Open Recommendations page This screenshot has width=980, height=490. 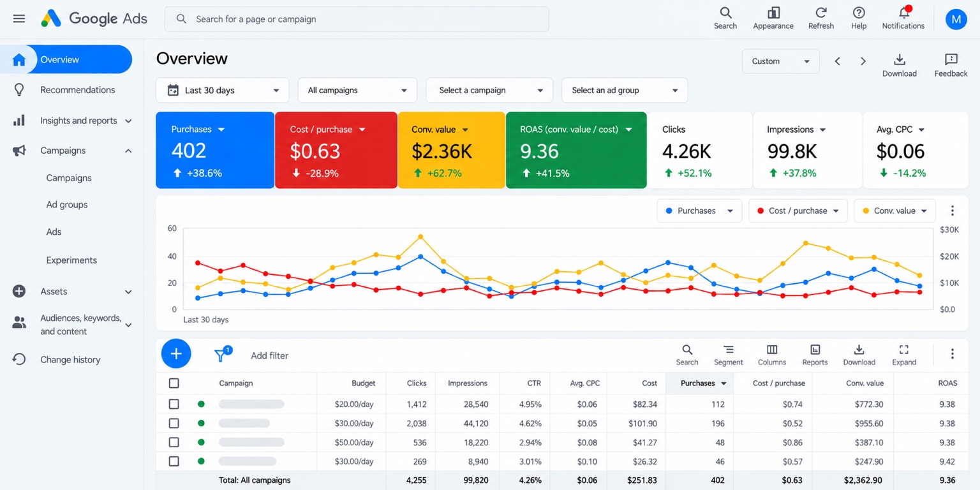(77, 90)
